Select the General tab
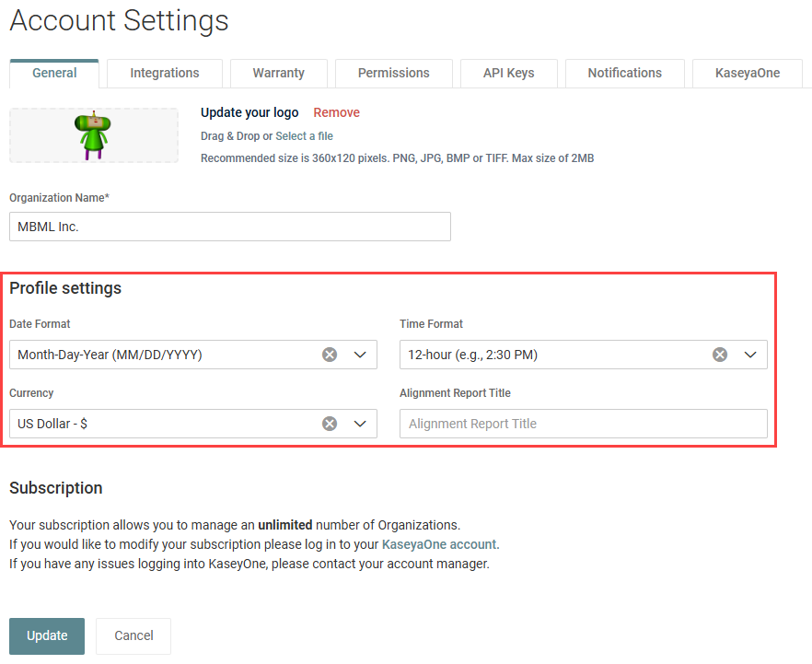812x664 pixels. [54, 73]
